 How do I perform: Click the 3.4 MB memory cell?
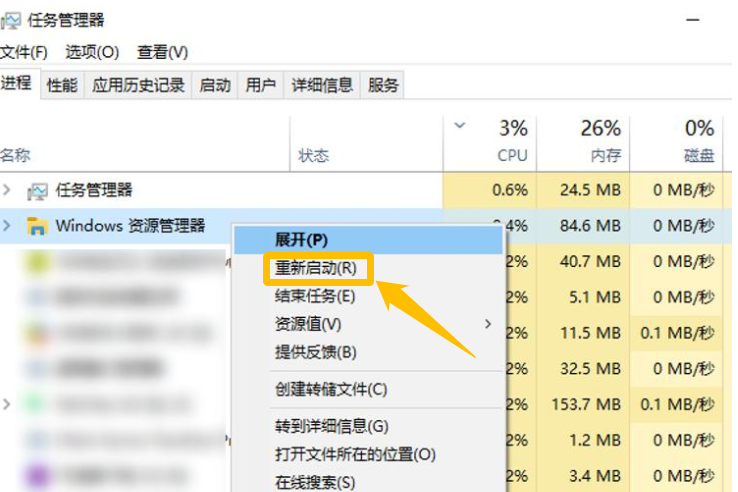point(583,476)
